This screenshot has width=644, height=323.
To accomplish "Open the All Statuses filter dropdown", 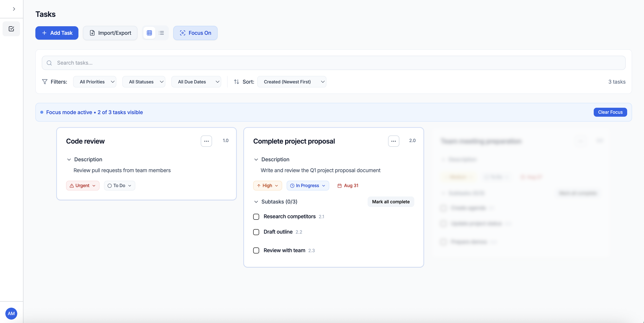I will (x=144, y=82).
